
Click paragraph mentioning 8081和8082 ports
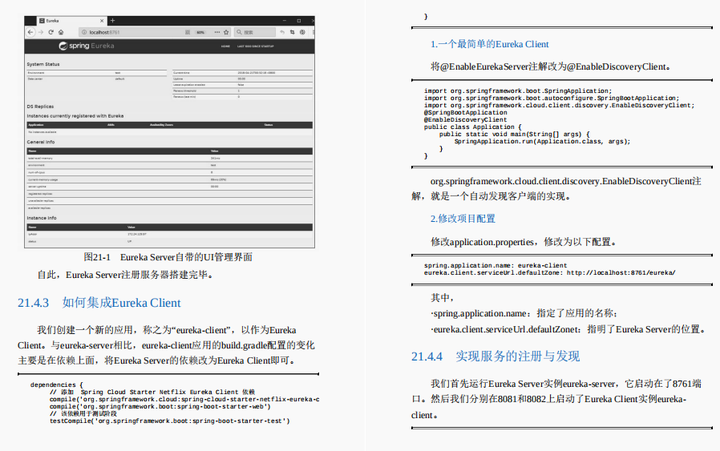[x=557, y=399]
